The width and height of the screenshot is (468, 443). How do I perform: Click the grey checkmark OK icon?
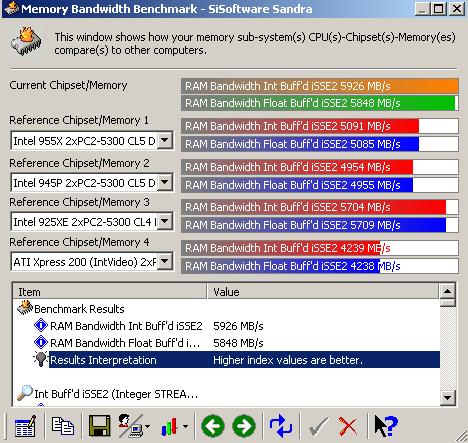coord(318,426)
